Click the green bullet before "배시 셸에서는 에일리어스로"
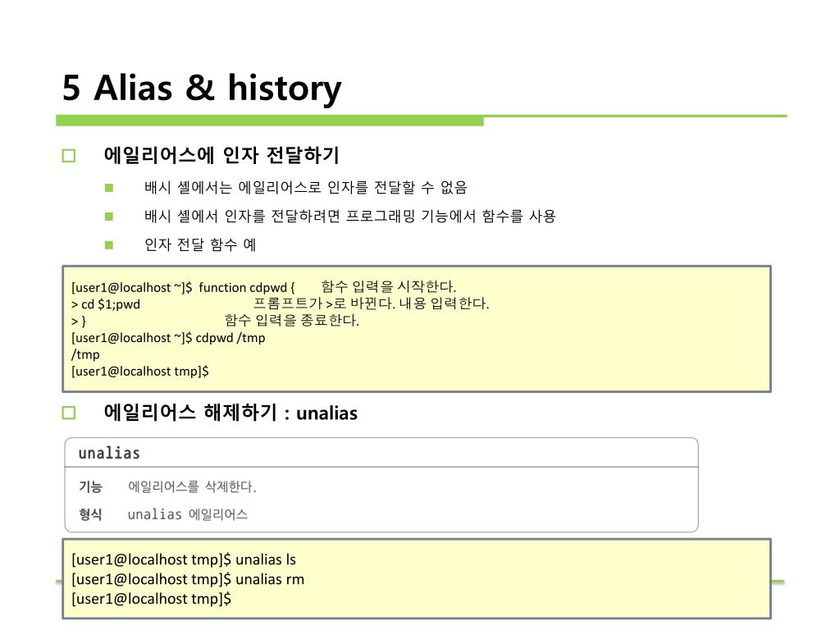 point(109,188)
